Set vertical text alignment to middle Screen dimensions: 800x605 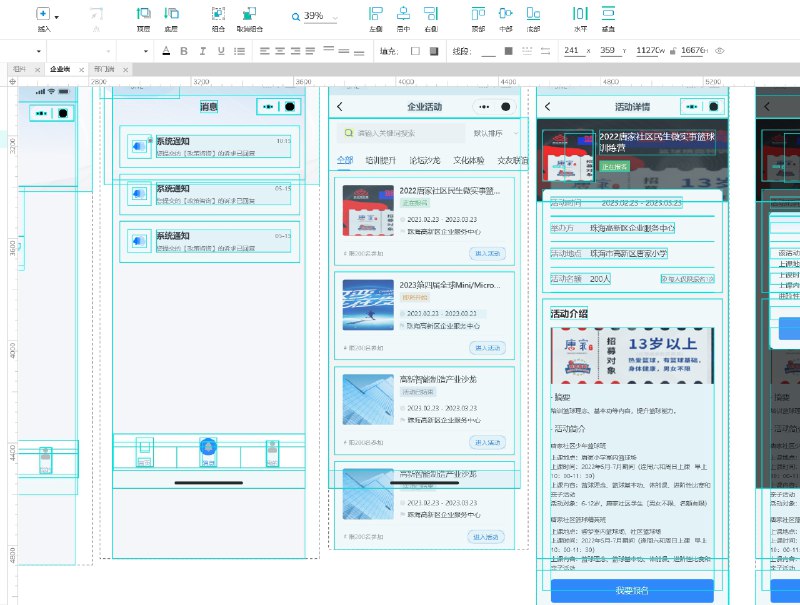coord(344,51)
